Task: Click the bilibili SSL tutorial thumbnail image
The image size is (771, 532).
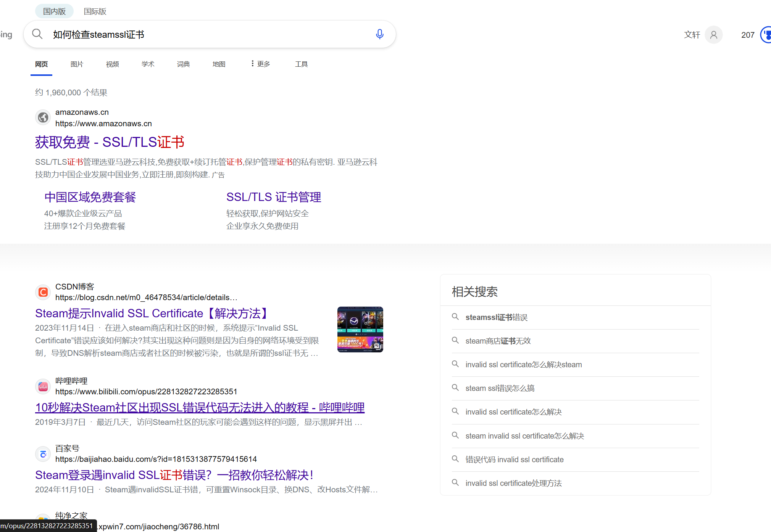Action: 360,329
